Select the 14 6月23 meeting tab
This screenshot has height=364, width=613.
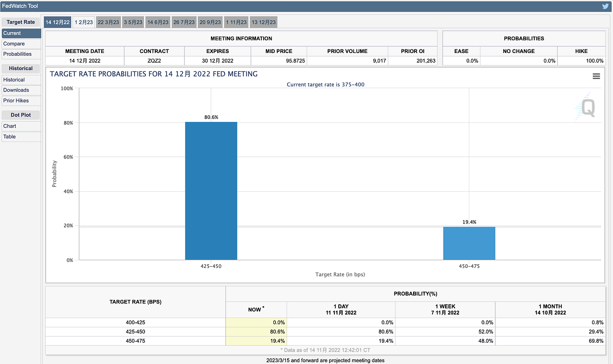(x=158, y=22)
